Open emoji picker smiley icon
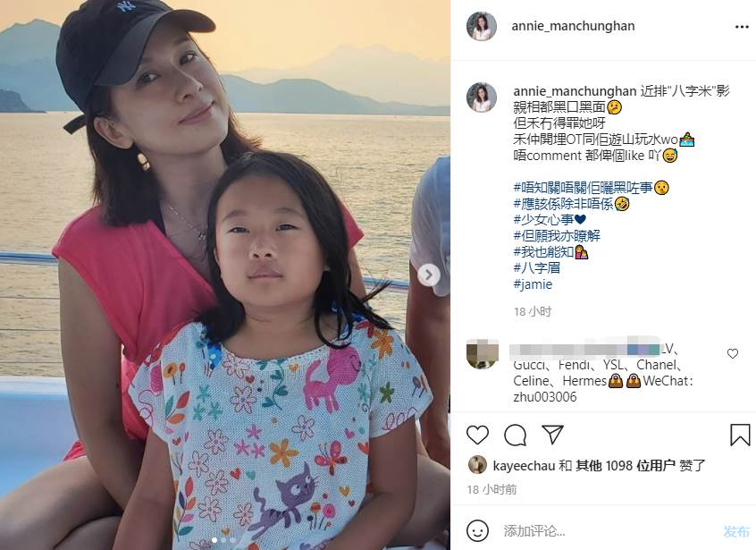Viewport: 756px width, 550px height. [477, 530]
